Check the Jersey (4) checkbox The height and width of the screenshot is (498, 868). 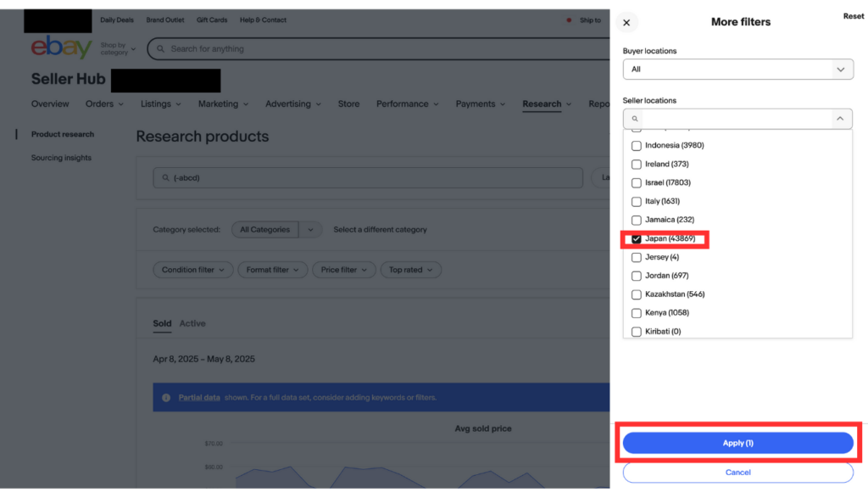(636, 258)
